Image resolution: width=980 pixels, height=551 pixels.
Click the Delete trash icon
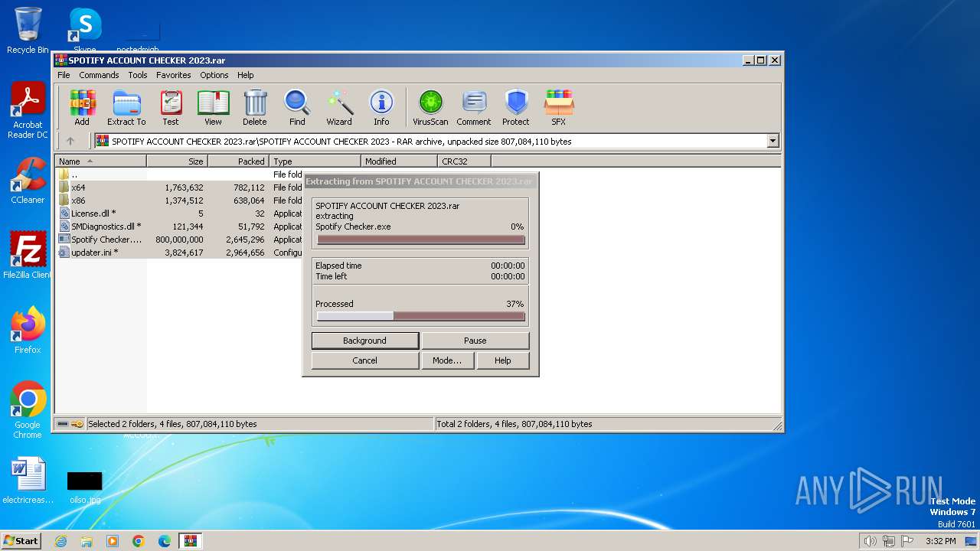(x=255, y=107)
